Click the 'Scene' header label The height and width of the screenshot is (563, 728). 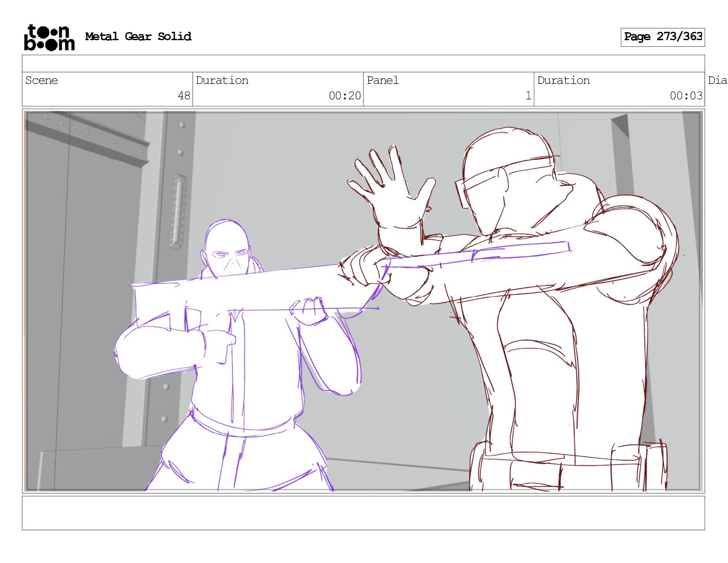coord(41,80)
